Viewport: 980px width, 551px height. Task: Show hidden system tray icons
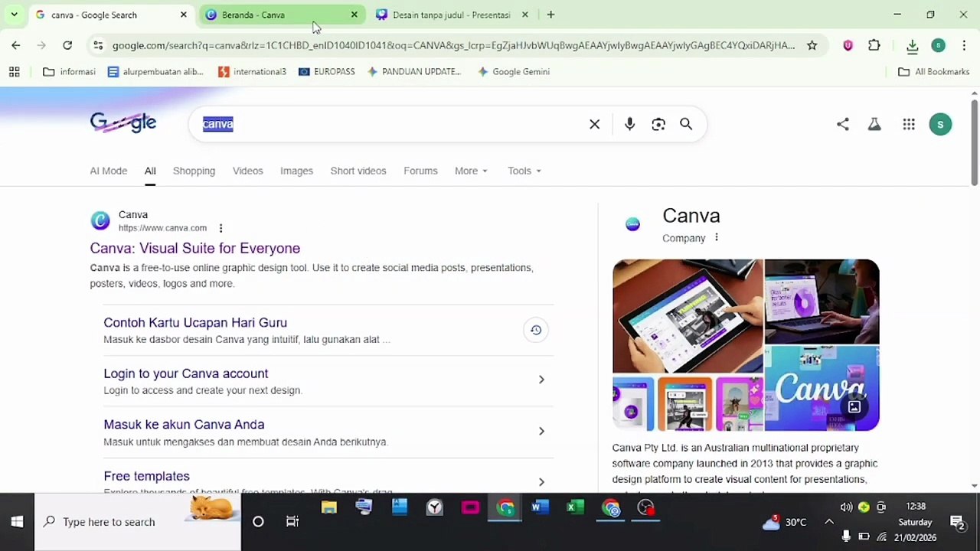[x=829, y=522]
